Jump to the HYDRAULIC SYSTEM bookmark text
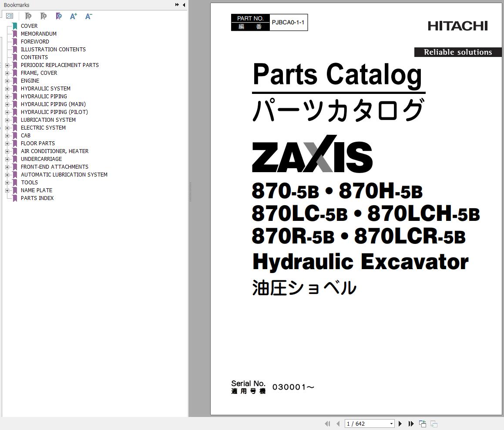This screenshot has width=504, height=430. click(45, 89)
